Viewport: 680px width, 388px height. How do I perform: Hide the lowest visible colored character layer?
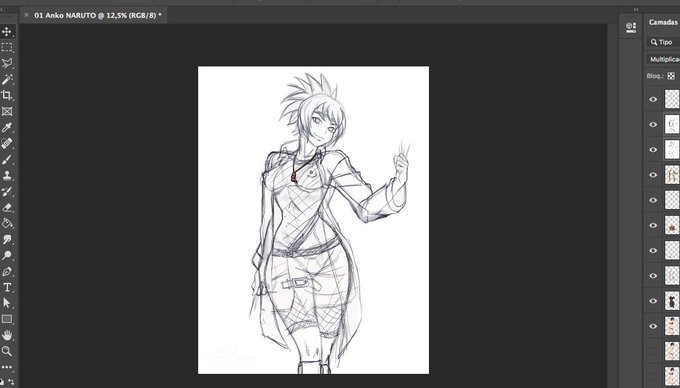coord(653,326)
